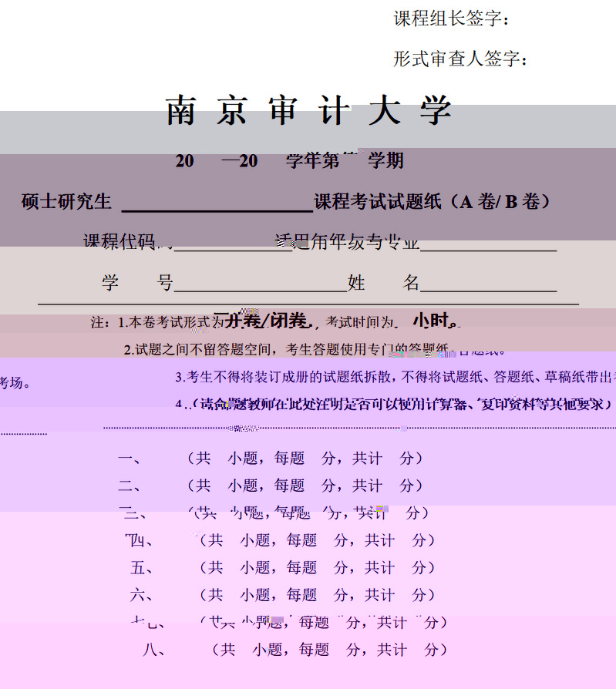Click the text 课程组长签字:
Viewport: 616px width, 689px height.
(x=452, y=18)
